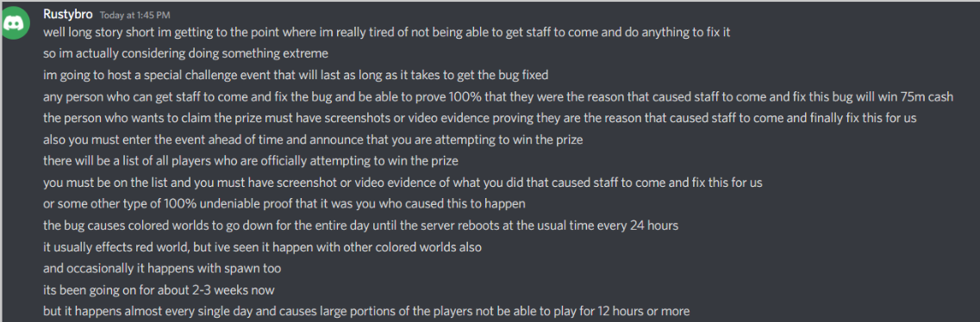Click the last message about 12 hours or more
This screenshot has height=322, width=980.
[x=366, y=311]
